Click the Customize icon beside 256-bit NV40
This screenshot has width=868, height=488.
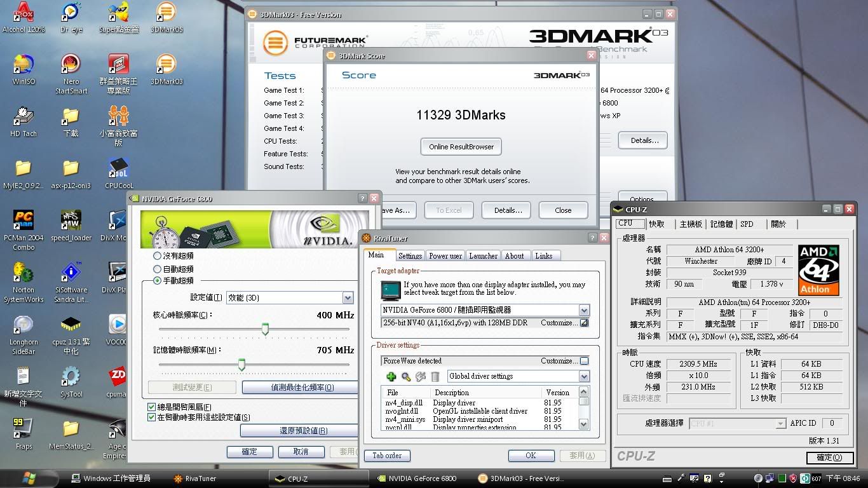click(x=584, y=323)
